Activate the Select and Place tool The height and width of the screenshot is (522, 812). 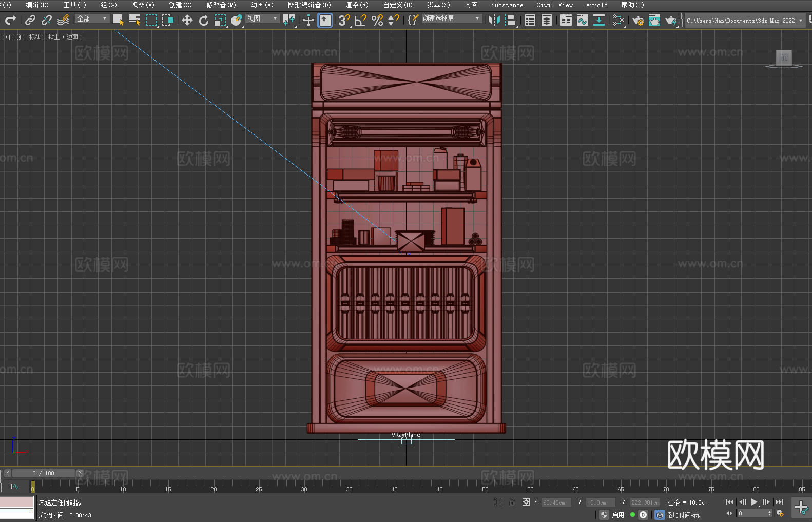coord(237,20)
